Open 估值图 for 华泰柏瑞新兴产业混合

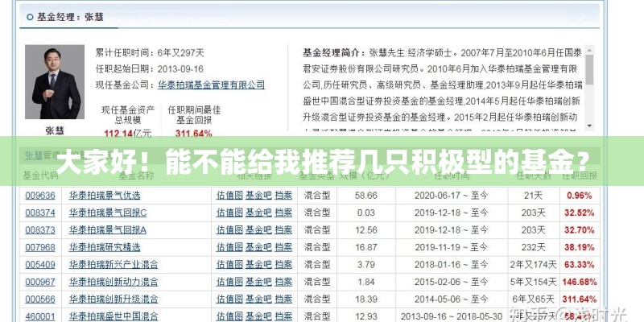[x=229, y=265]
